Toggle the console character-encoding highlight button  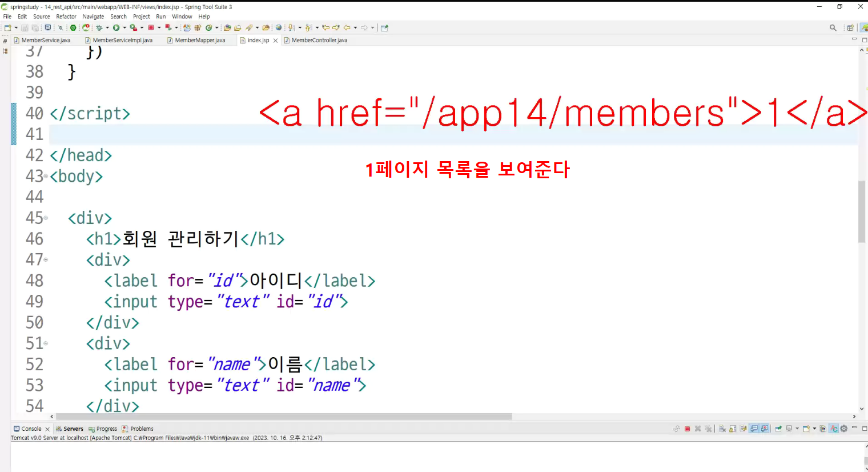pyautogui.click(x=834, y=429)
